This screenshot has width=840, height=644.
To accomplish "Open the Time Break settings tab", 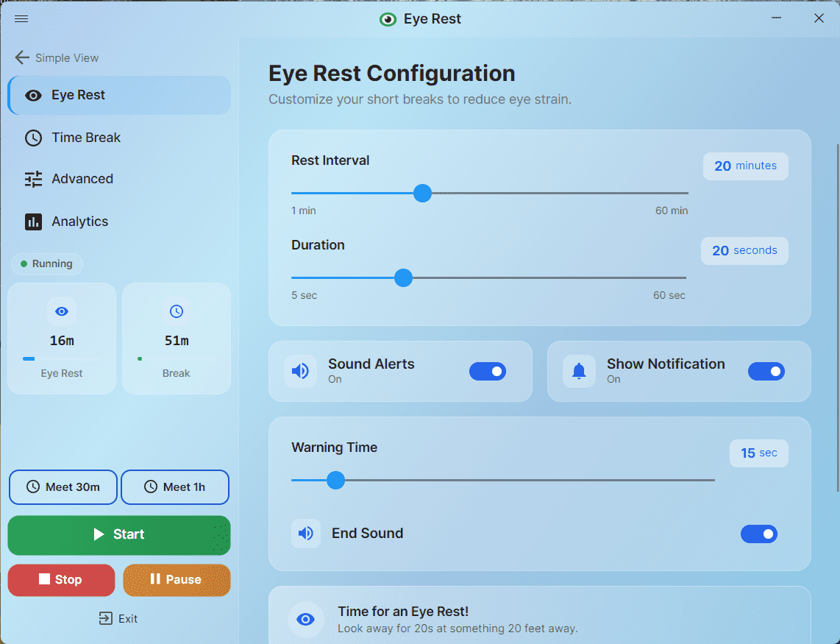I will click(85, 138).
